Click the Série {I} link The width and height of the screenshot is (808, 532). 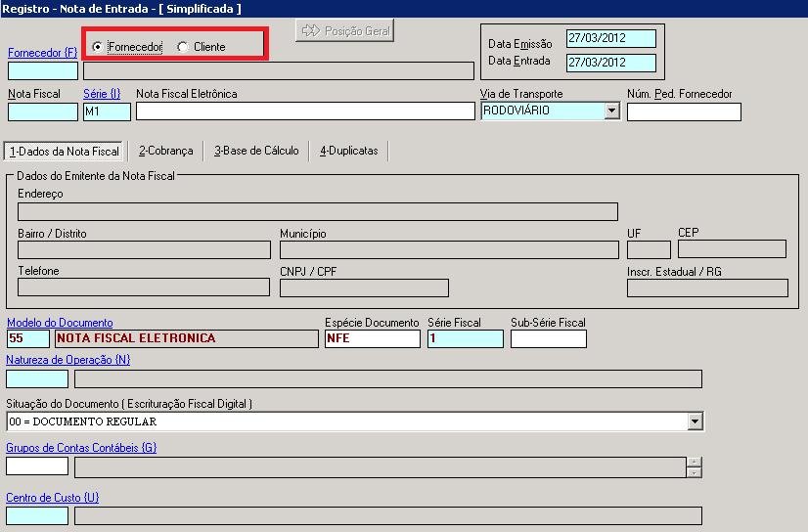tap(102, 94)
